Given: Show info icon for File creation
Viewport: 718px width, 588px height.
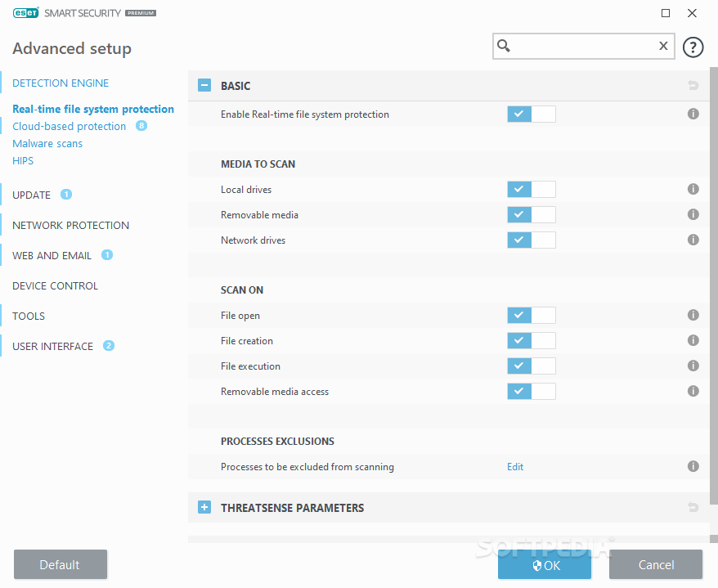Looking at the screenshot, I should [x=693, y=340].
